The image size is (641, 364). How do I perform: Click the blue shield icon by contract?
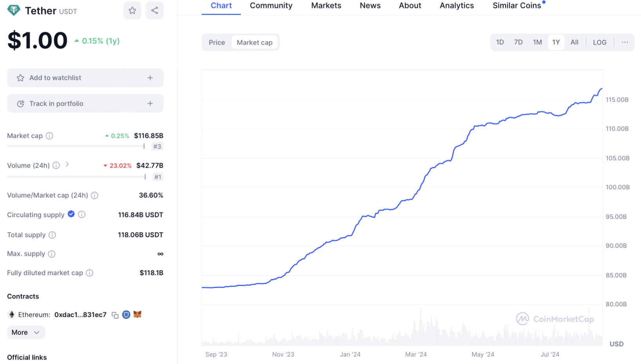pyautogui.click(x=126, y=315)
